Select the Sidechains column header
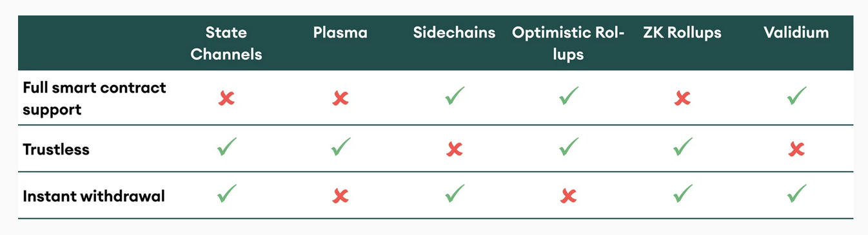The height and width of the screenshot is (235, 868). tap(455, 33)
